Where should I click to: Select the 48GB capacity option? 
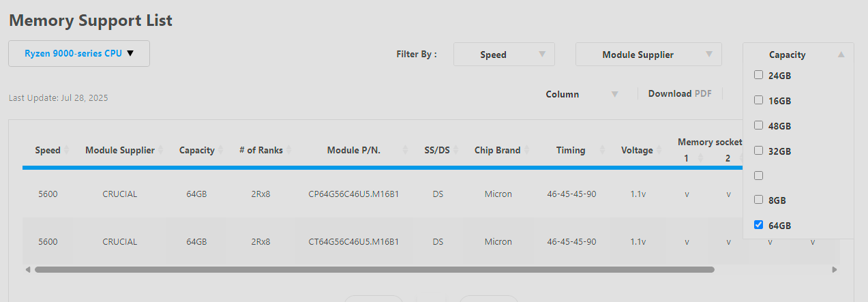click(758, 125)
